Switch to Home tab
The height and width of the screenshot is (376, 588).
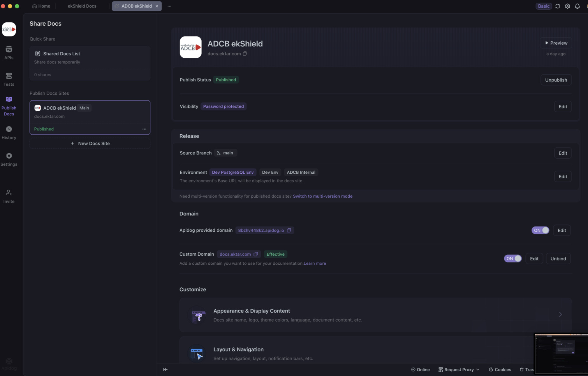click(x=41, y=6)
